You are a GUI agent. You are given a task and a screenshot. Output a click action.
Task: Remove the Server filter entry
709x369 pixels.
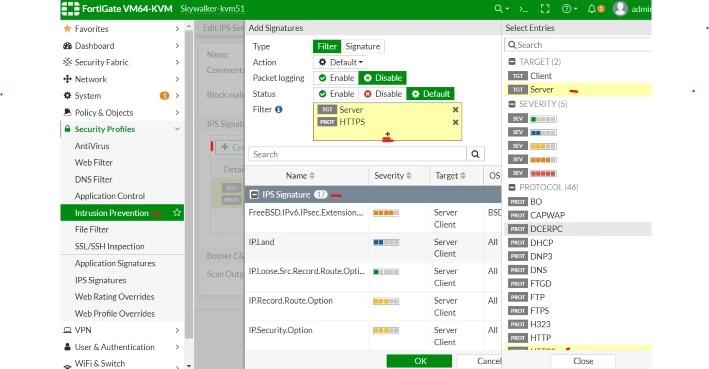coord(455,109)
